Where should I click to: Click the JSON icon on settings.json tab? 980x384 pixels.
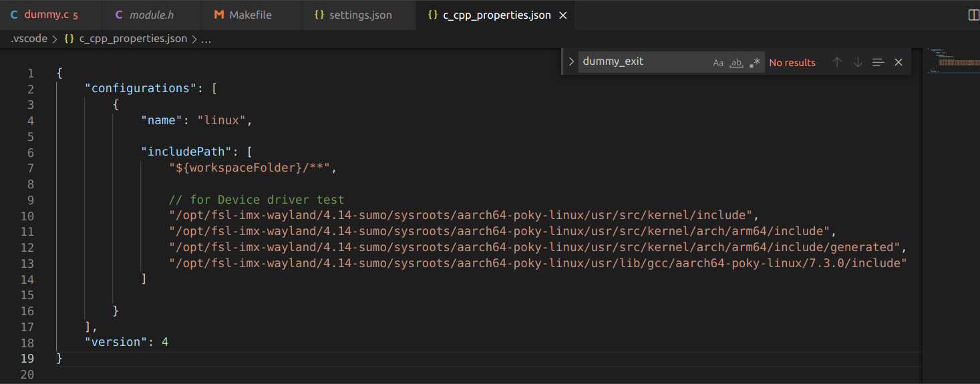pyautogui.click(x=319, y=15)
